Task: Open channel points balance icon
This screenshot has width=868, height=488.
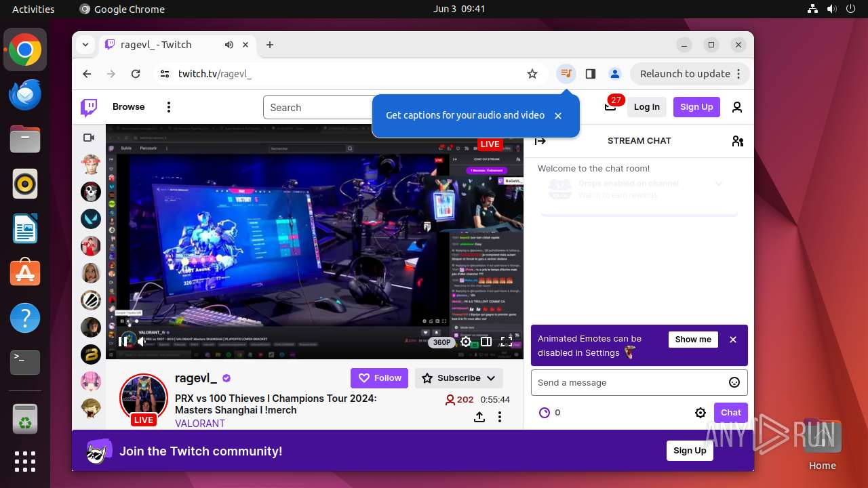Action: coord(544,413)
